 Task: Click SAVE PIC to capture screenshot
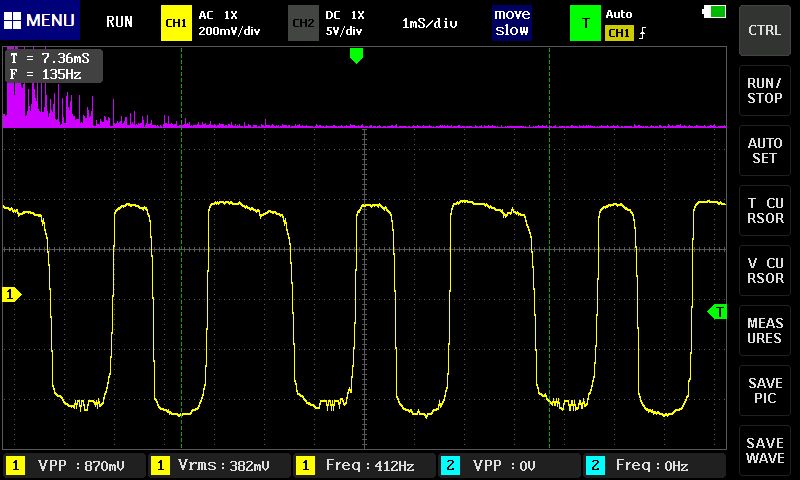click(765, 390)
